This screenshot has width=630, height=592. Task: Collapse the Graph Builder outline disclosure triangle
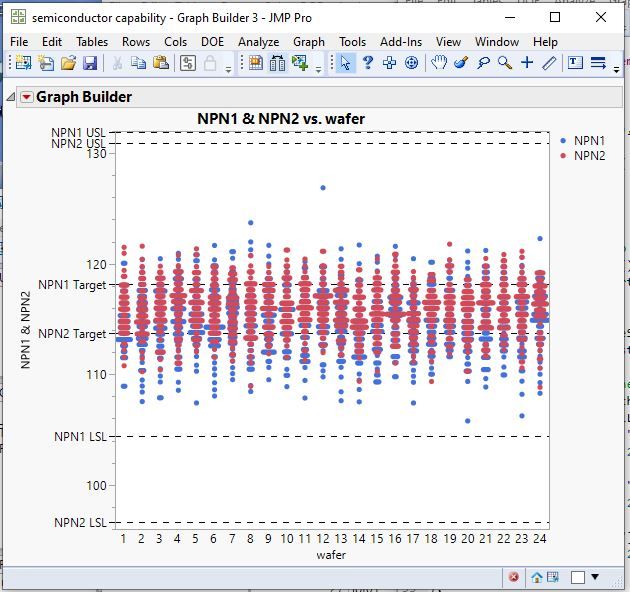tap(10, 97)
